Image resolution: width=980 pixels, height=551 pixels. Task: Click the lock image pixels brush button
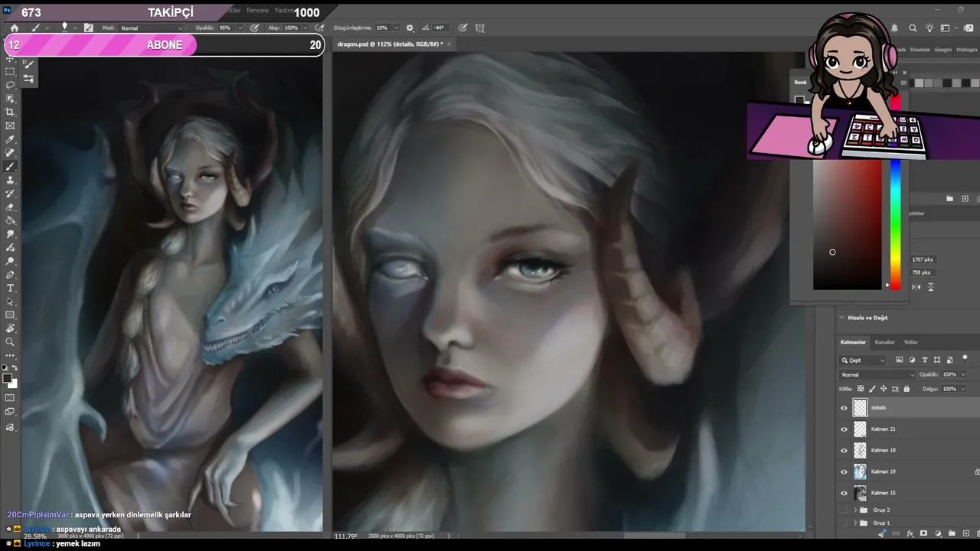(872, 389)
